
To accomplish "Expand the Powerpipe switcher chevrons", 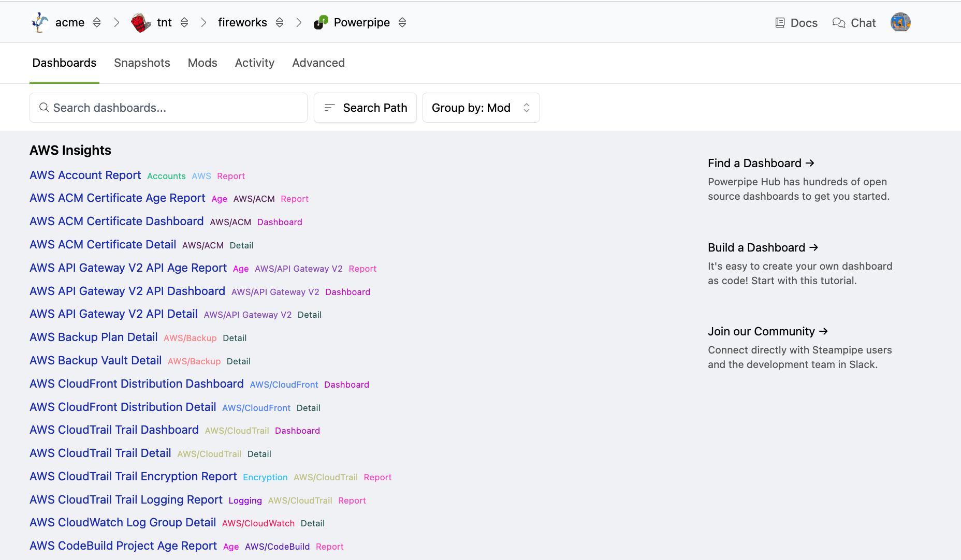I will [402, 23].
